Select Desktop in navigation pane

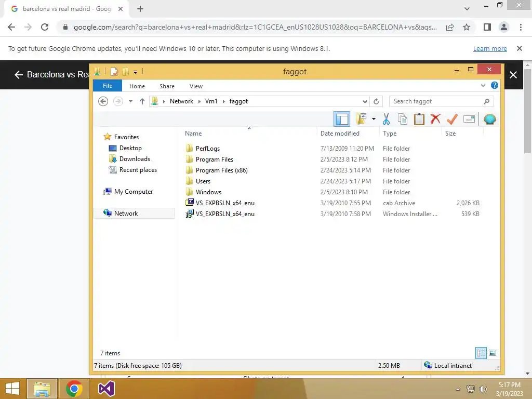pyautogui.click(x=125, y=148)
